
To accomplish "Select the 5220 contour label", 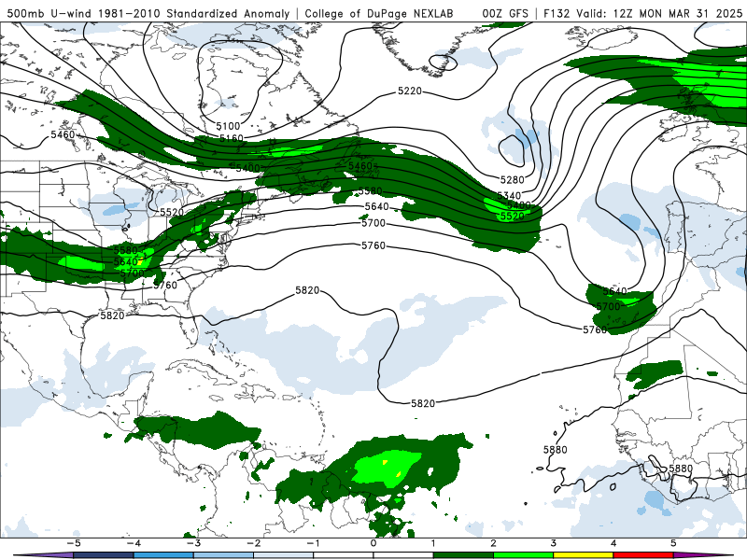I will [x=410, y=91].
